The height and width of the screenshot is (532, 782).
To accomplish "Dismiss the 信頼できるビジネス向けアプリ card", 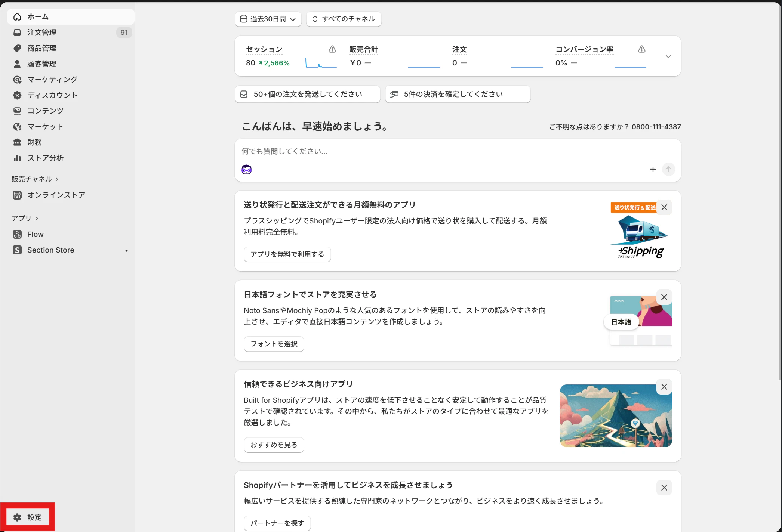I will coord(664,387).
